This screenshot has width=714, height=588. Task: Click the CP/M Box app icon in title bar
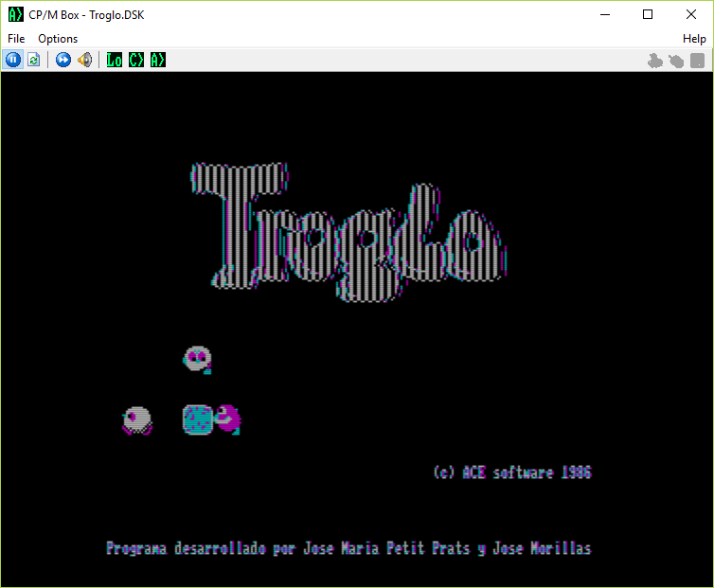15,14
